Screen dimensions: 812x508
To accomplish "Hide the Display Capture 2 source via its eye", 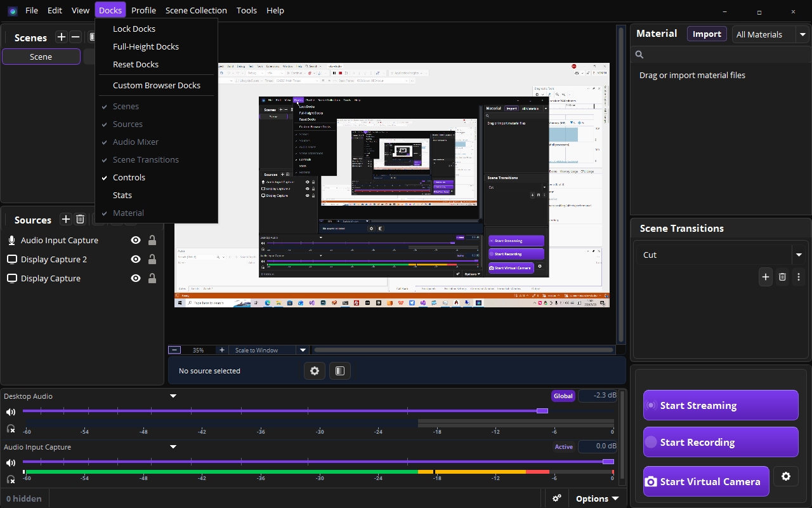I will tap(135, 259).
